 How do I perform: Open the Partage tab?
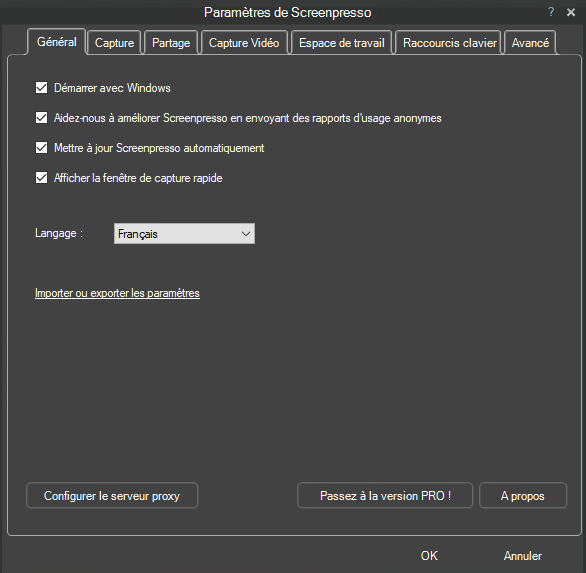[x=171, y=43]
